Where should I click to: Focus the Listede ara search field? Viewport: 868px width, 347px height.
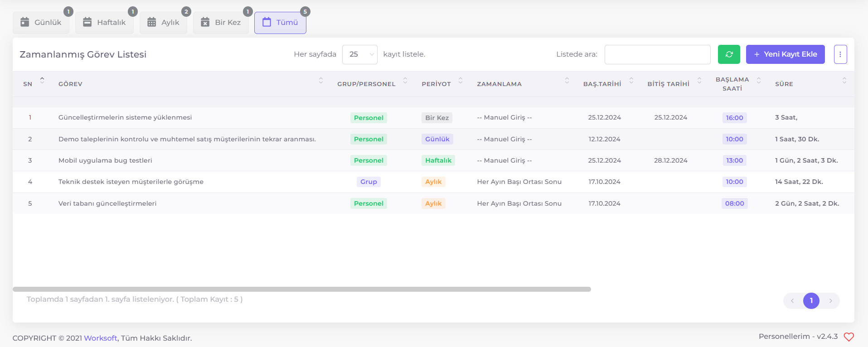tap(657, 54)
